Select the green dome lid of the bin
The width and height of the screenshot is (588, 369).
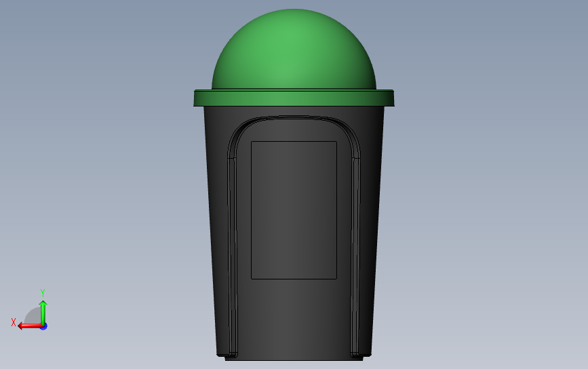294,49
